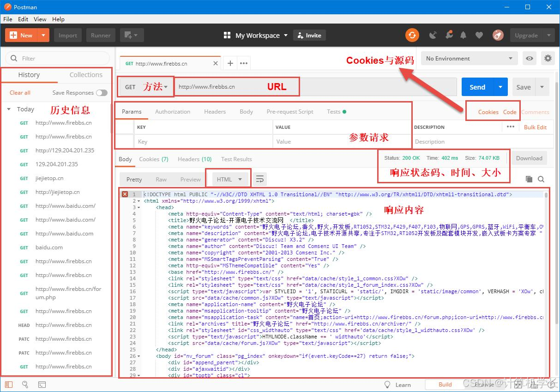Viewport: 560px width, 392px height.
Task: Open the request Body tab
Action: [247, 112]
